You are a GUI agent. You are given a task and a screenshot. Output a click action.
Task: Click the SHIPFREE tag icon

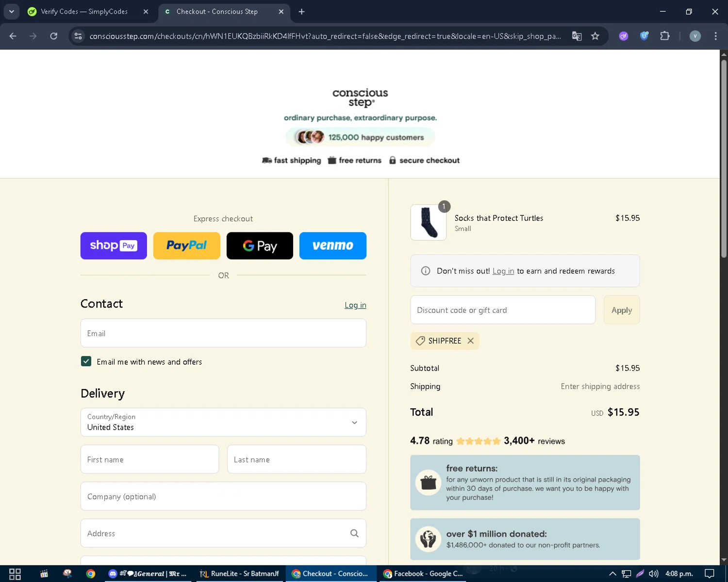(x=420, y=341)
